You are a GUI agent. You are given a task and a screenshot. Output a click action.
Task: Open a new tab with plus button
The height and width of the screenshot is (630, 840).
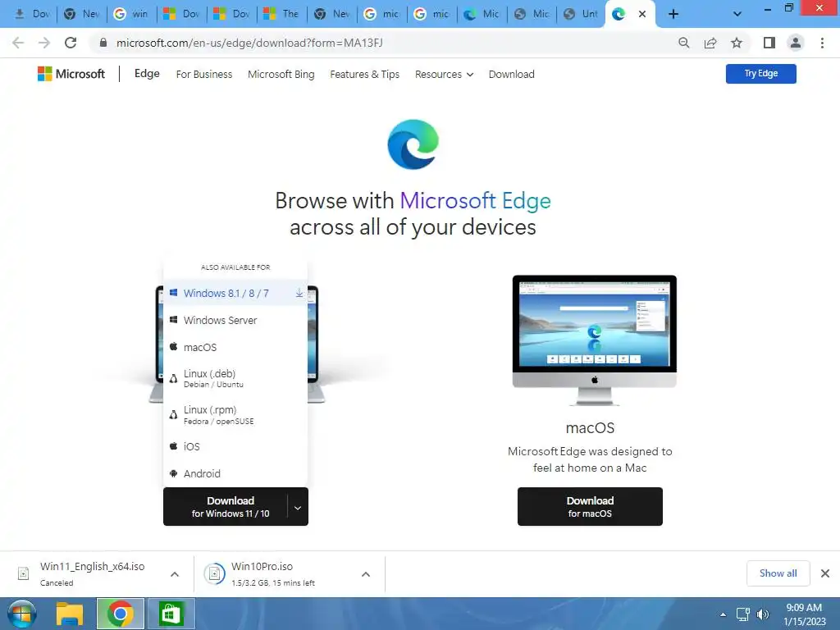(673, 14)
